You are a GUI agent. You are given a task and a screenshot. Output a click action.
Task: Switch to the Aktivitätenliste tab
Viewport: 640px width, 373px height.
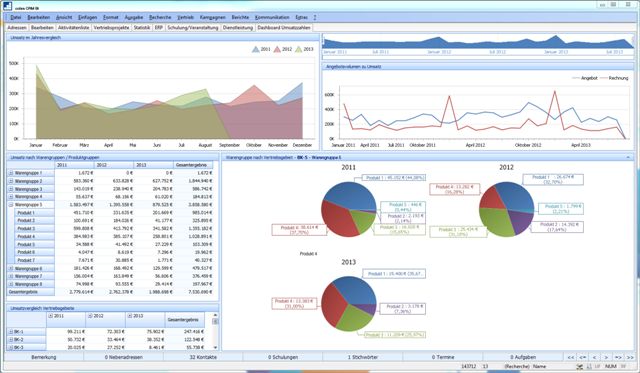[73, 28]
